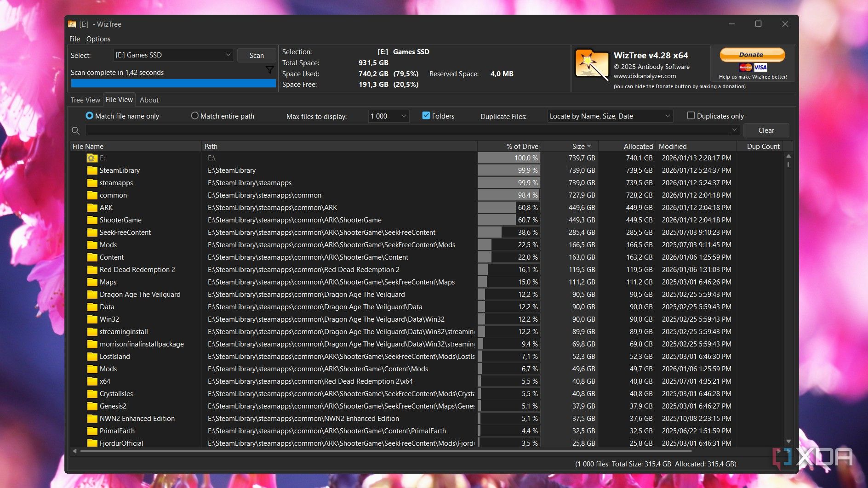Click the PrimalEarth folder icon
The width and height of the screenshot is (868, 488).
pos(92,431)
